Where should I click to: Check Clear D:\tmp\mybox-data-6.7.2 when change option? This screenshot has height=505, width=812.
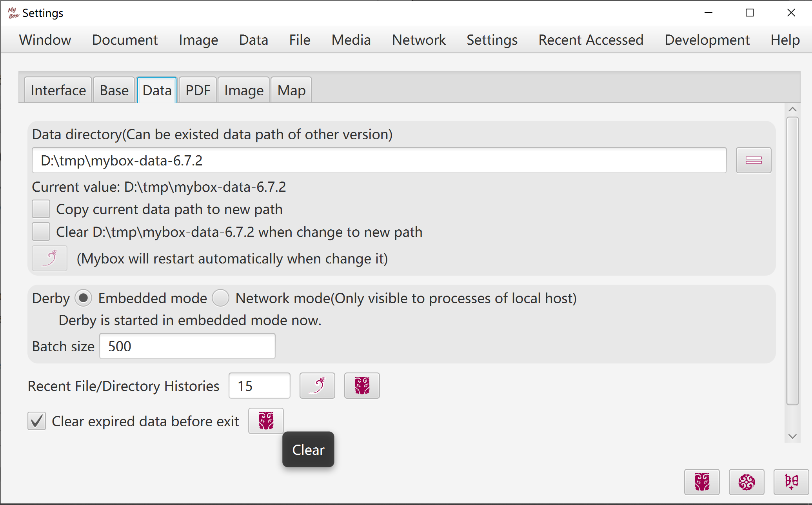[41, 232]
